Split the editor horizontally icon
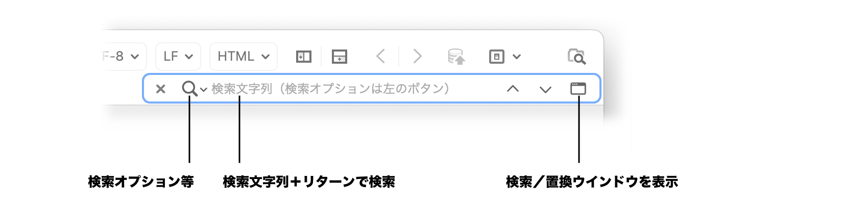Image resolution: width=868 pixels, height=204 pixels. click(340, 56)
